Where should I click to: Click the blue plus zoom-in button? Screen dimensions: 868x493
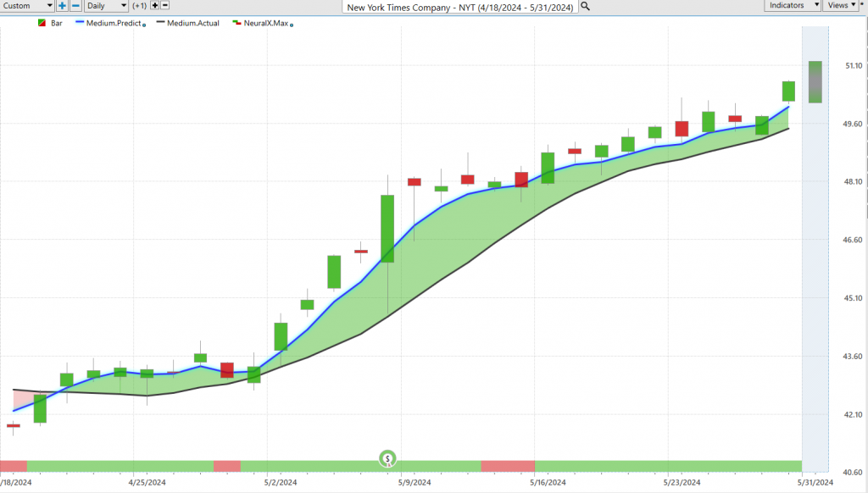click(62, 6)
